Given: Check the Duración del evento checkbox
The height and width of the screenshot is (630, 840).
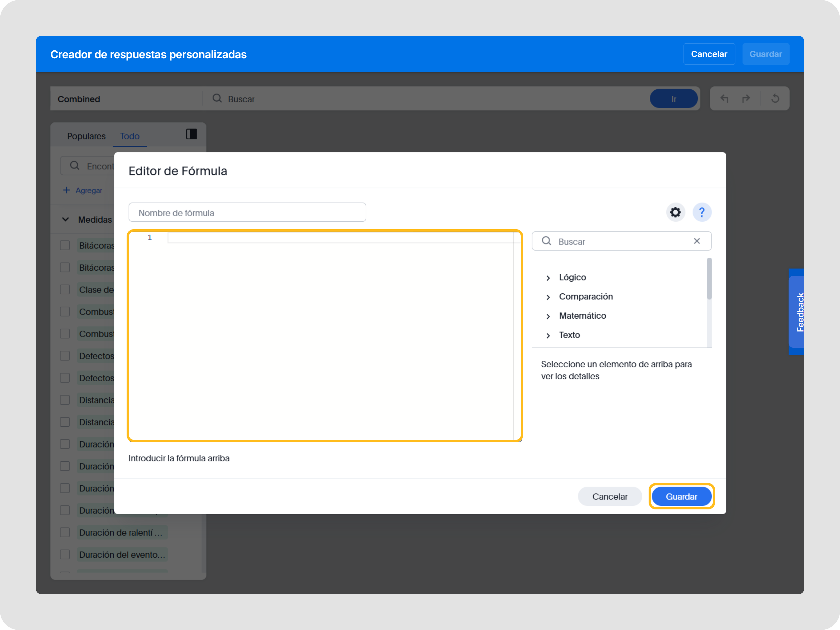Looking at the screenshot, I should (x=64, y=554).
